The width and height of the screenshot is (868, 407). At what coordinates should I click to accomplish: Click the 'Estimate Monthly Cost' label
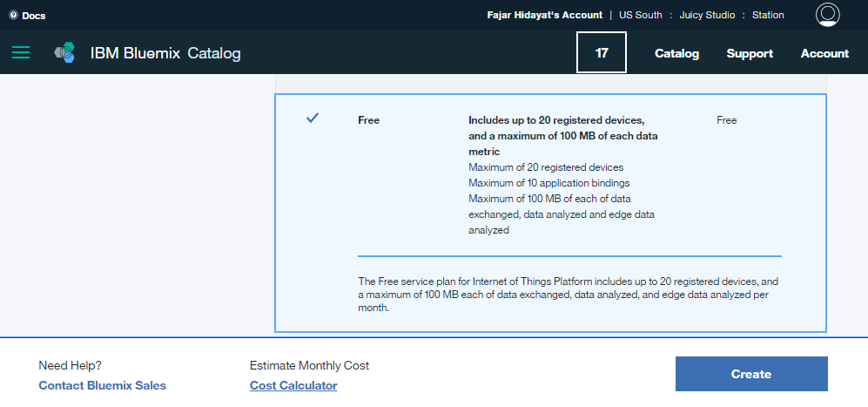pyautogui.click(x=309, y=365)
